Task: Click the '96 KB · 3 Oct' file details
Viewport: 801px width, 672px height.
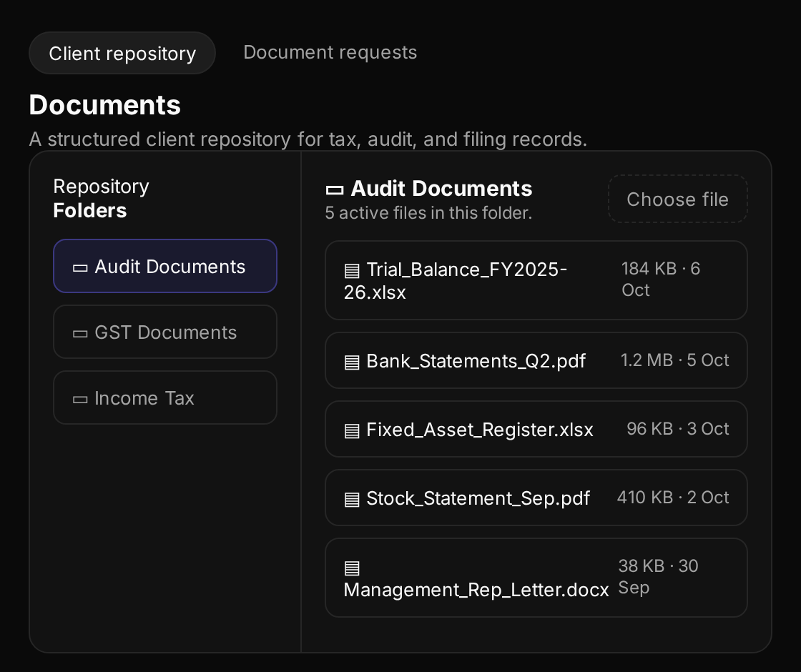Action: click(678, 428)
